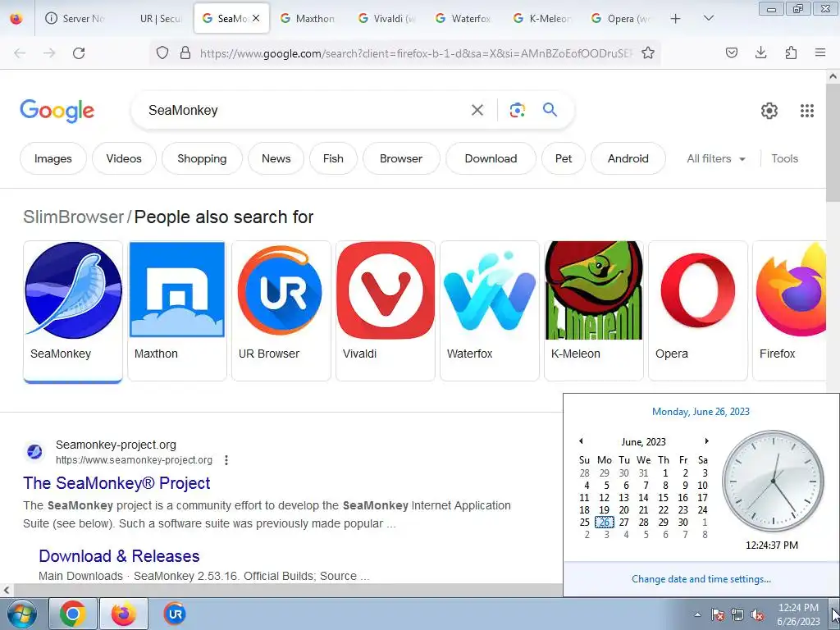Switch to the Waterfox tab

point(464,18)
